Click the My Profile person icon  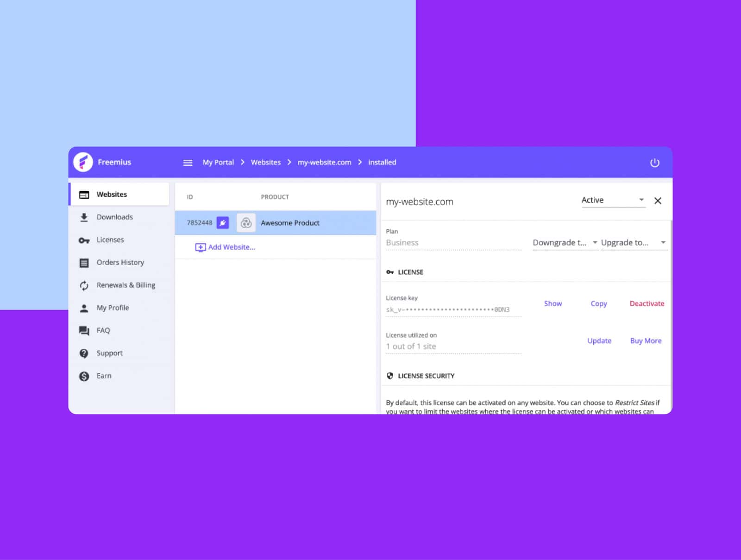[84, 308]
